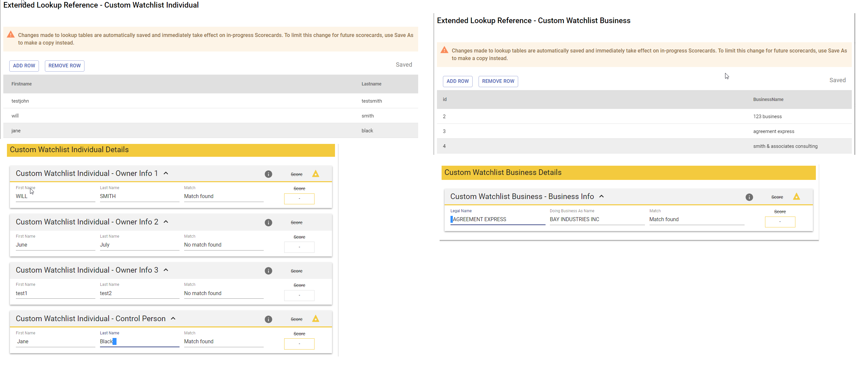Collapse the Owner Info 2 section
Viewport: 868px width, 371px height.
click(166, 222)
